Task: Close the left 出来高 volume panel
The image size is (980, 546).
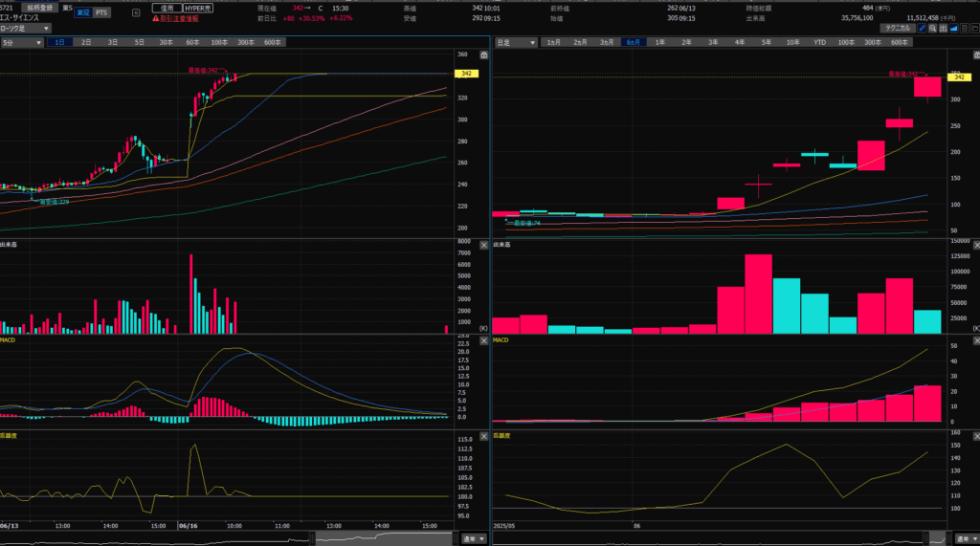Action: pyautogui.click(x=483, y=245)
